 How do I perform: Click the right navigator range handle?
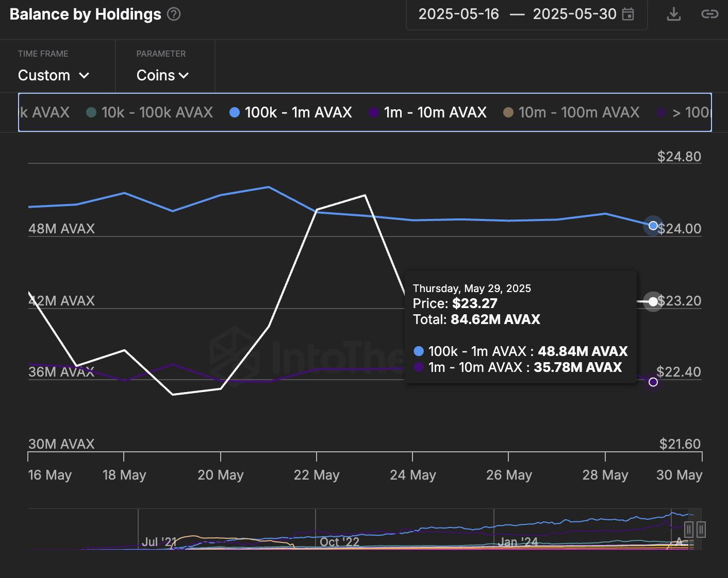[x=701, y=529]
